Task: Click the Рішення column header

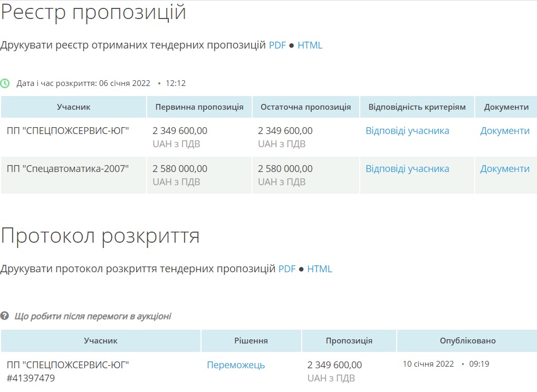Action: tap(251, 341)
